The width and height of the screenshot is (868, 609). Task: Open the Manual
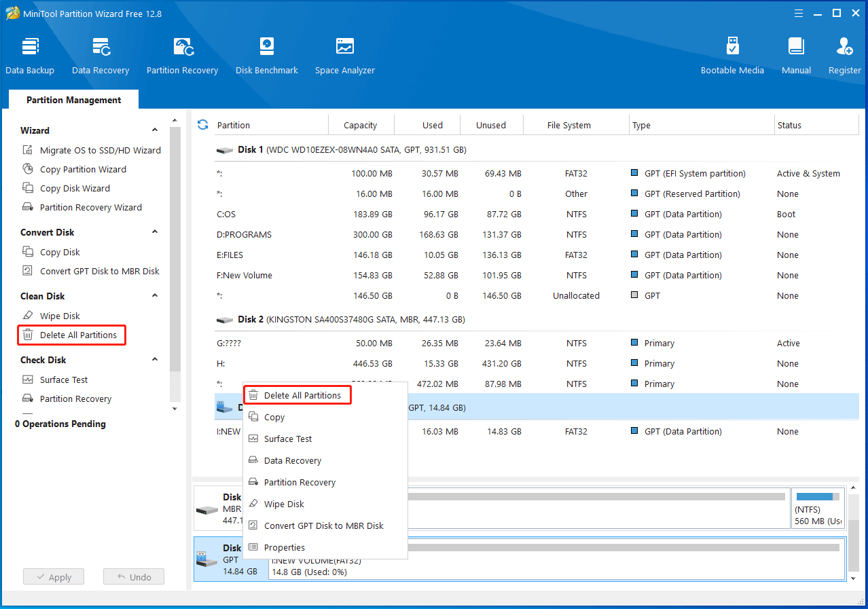click(x=796, y=56)
